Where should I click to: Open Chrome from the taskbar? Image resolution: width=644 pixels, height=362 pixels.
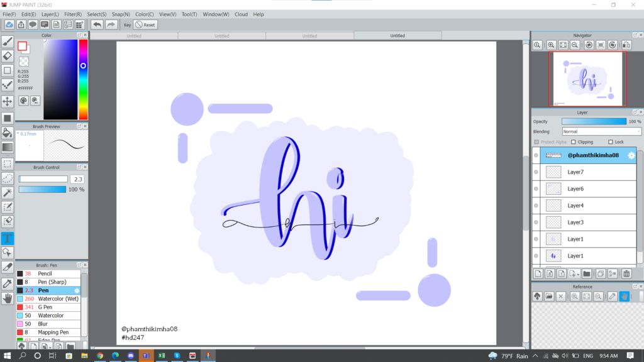tap(100, 356)
